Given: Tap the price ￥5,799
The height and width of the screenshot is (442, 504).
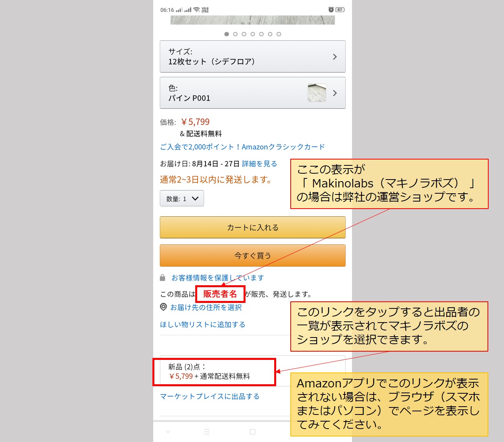Looking at the screenshot, I should pos(195,122).
